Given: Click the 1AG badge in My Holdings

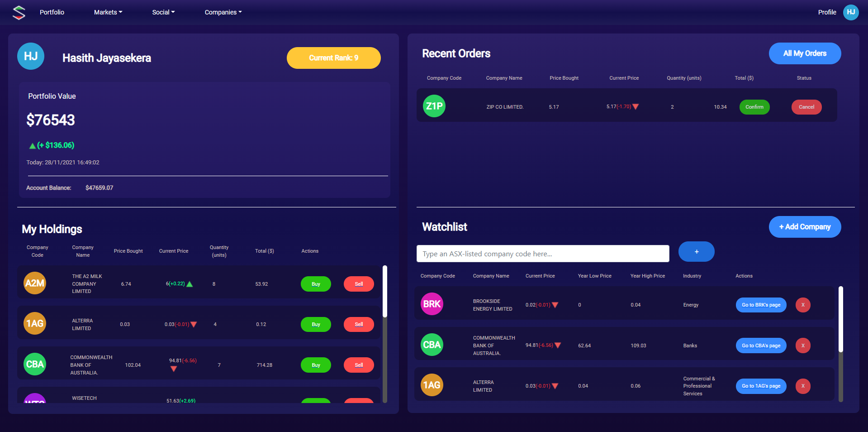Looking at the screenshot, I should (35, 323).
